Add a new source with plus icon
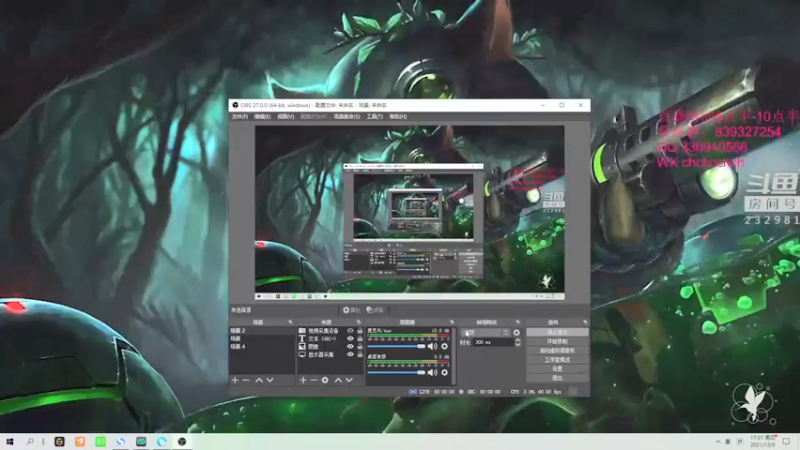This screenshot has width=800, height=450. (303, 380)
